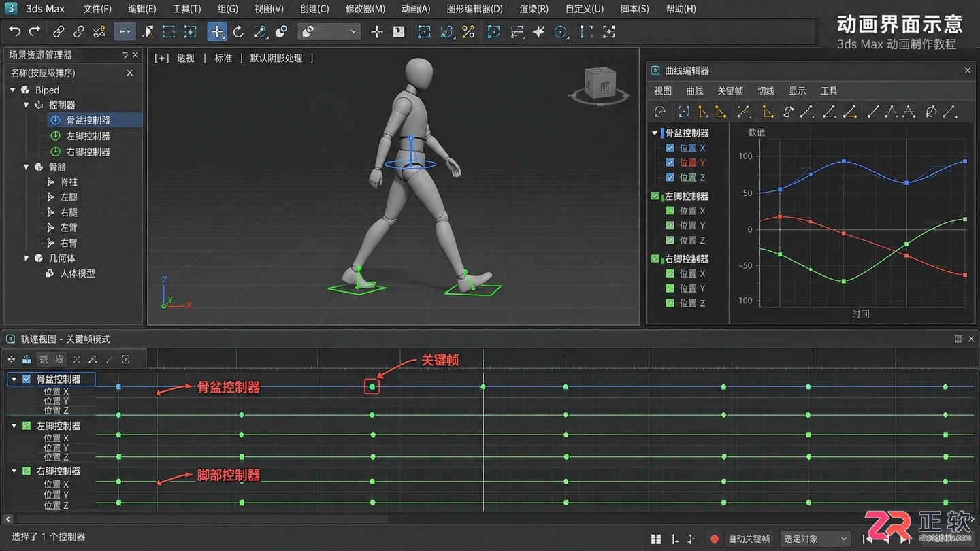
Task: Open the 切线 menu in curve editor
Action: coord(766,90)
